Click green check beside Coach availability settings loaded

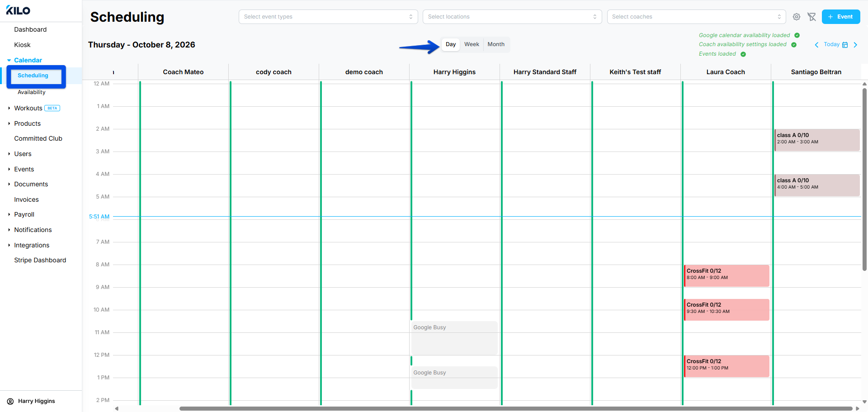(794, 45)
